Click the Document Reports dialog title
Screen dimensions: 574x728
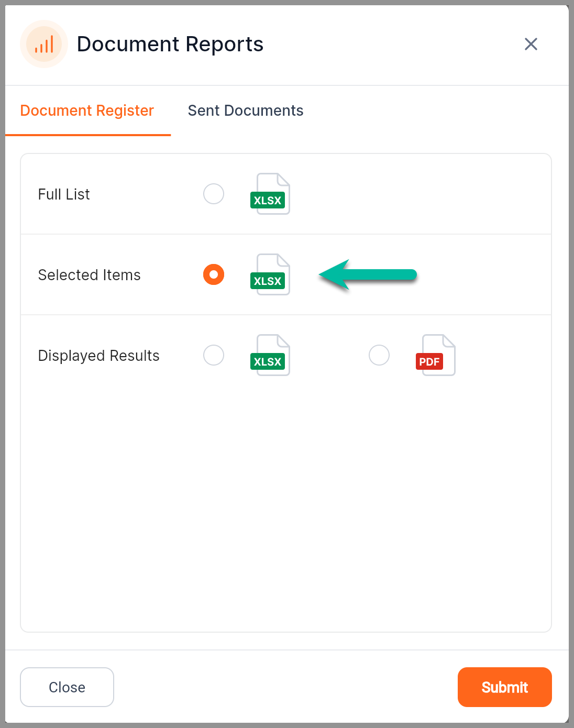tap(170, 44)
